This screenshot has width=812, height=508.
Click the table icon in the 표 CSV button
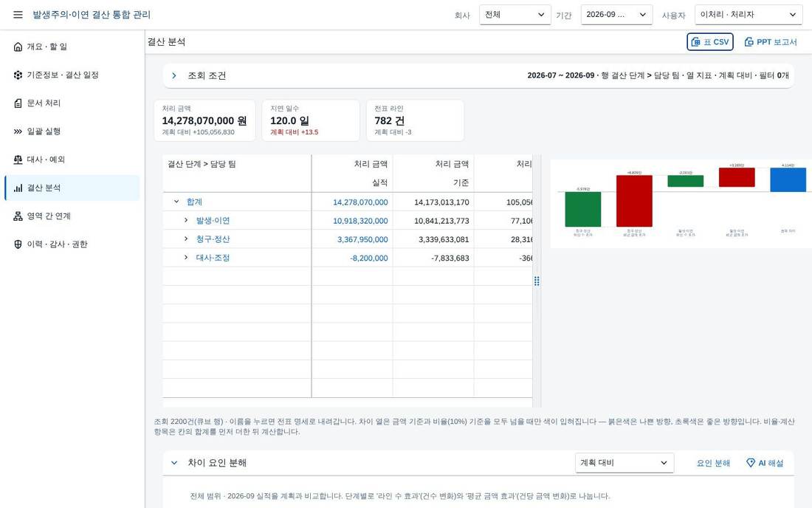tap(696, 42)
